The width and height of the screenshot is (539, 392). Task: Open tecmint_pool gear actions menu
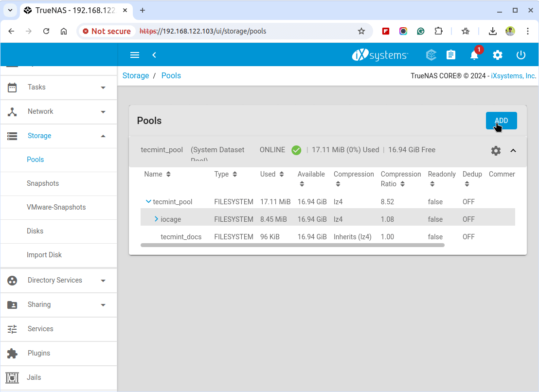496,150
